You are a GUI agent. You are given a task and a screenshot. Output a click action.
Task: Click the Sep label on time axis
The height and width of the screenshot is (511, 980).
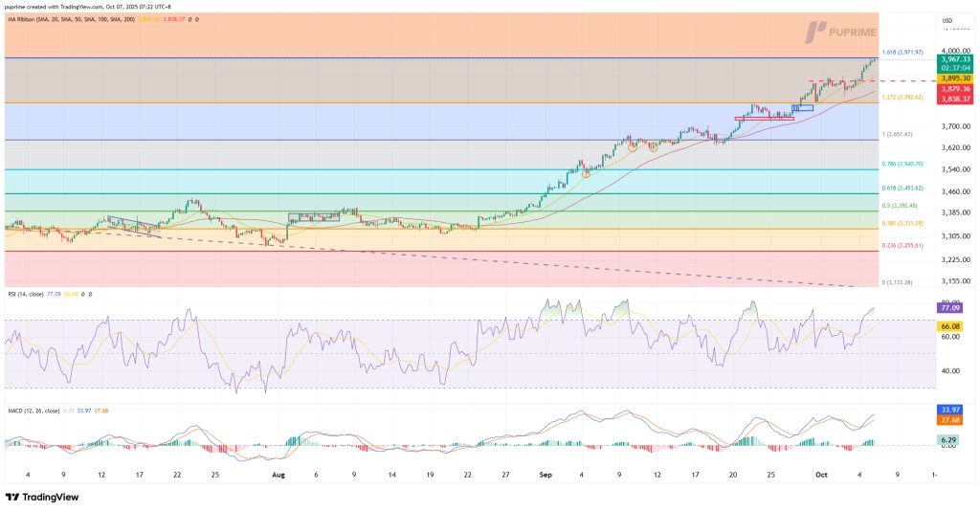click(546, 474)
